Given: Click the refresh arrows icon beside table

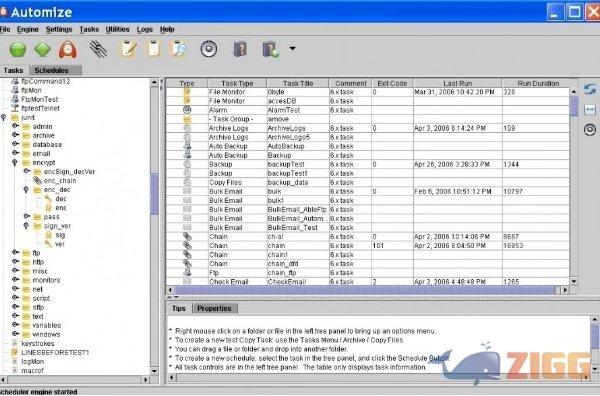Looking at the screenshot, I should coord(590,89).
